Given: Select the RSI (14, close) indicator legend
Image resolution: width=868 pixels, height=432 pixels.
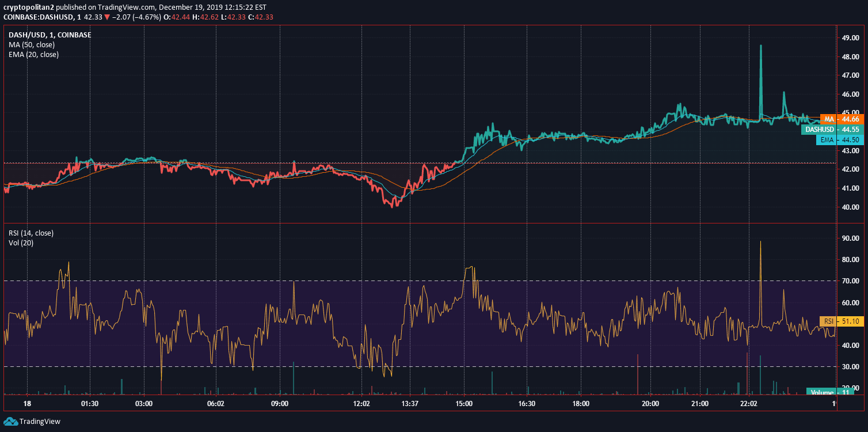Looking at the screenshot, I should pos(31,233).
